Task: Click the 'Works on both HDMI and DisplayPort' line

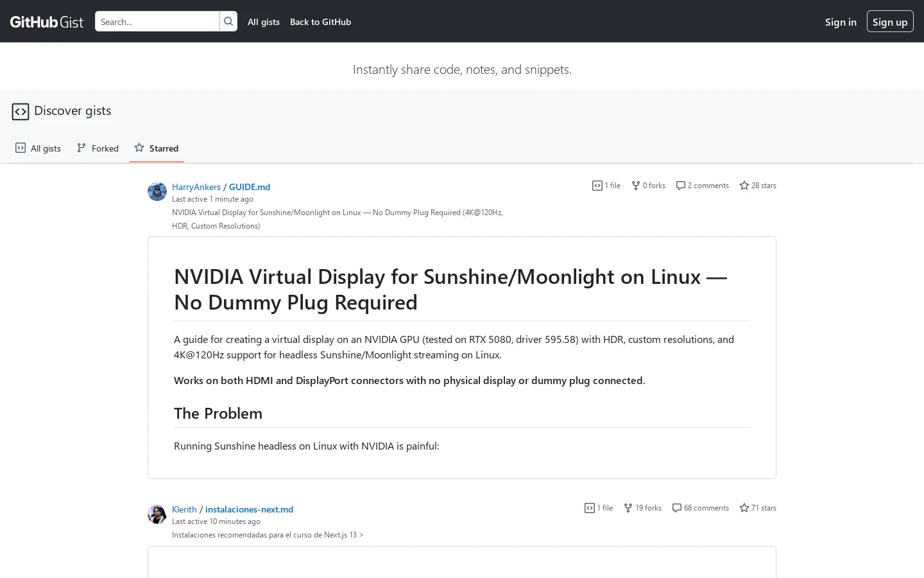Action: click(x=409, y=381)
